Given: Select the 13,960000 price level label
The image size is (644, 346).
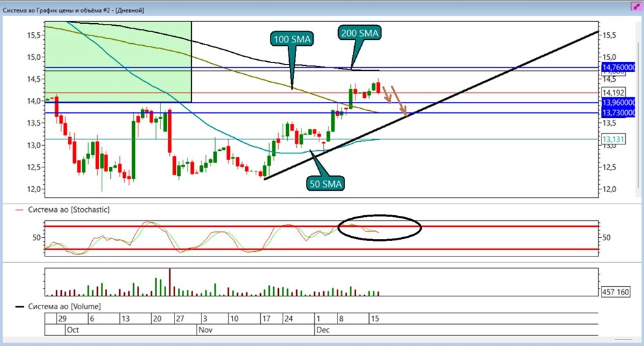Looking at the screenshot, I should point(618,102).
